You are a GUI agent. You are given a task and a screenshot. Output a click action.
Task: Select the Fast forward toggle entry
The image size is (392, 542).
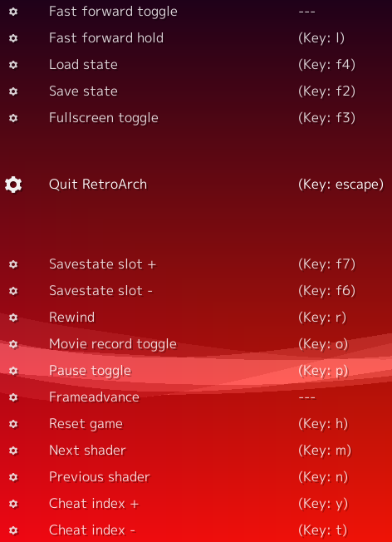point(196,12)
